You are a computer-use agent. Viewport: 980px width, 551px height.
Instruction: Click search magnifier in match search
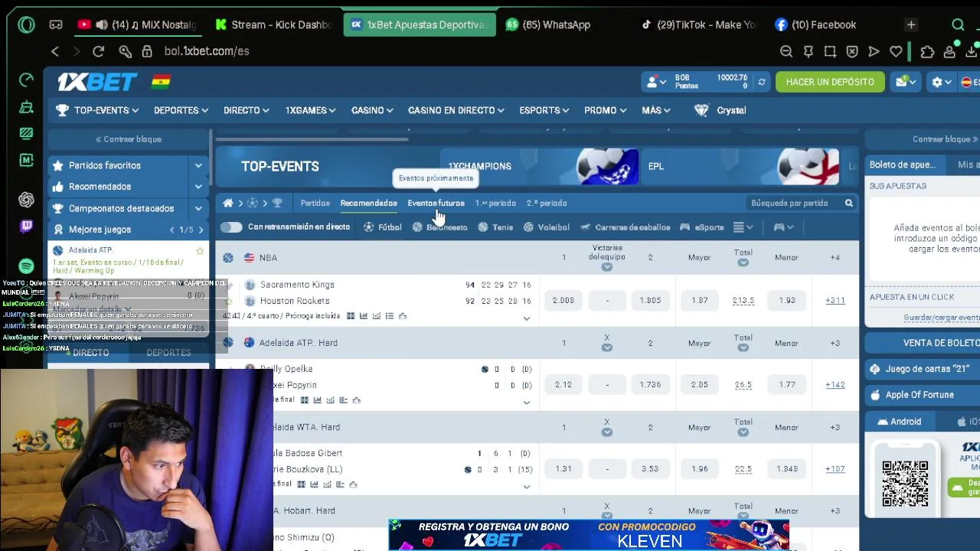coord(848,203)
